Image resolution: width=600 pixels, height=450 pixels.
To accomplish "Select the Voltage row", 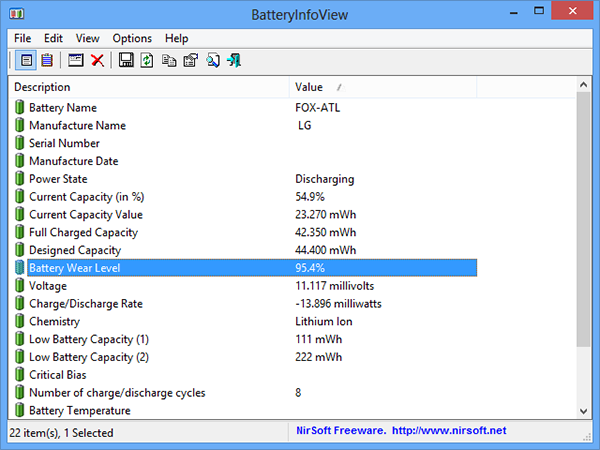I will [x=243, y=285].
